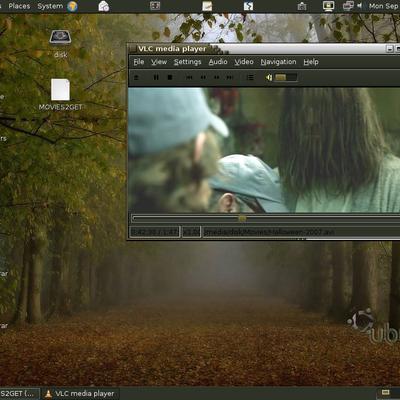Click the eject/open media icon in VLC

click(x=136, y=77)
